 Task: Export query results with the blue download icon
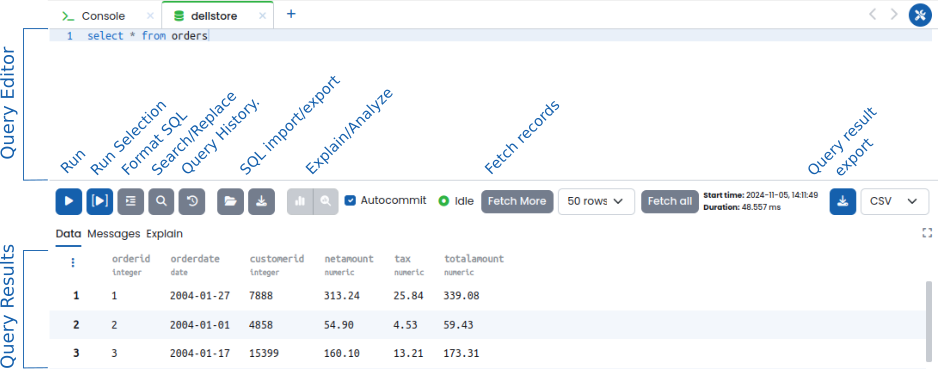(842, 202)
